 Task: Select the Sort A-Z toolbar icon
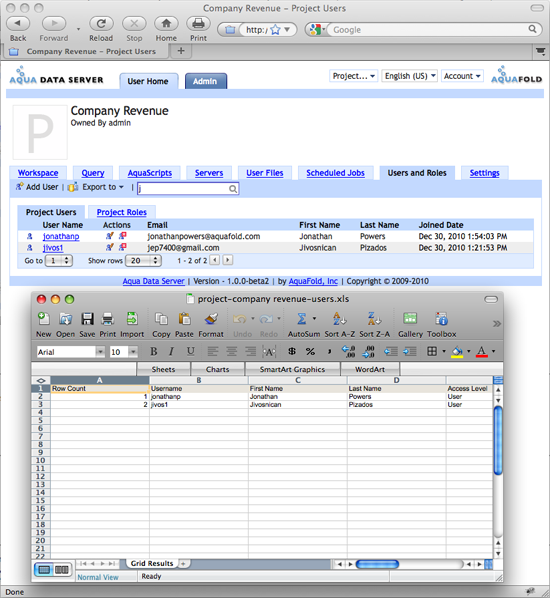coord(339,318)
